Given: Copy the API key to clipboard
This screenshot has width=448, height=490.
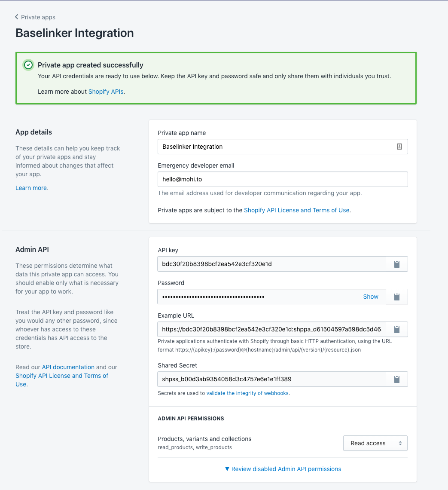Looking at the screenshot, I should 396,264.
